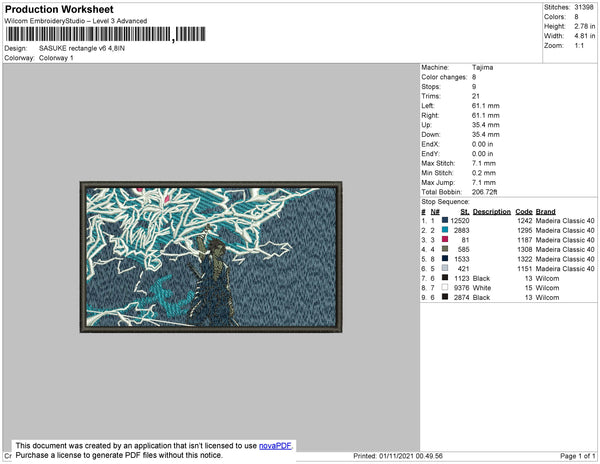Select the crimson swatch for code 1187

[445, 240]
